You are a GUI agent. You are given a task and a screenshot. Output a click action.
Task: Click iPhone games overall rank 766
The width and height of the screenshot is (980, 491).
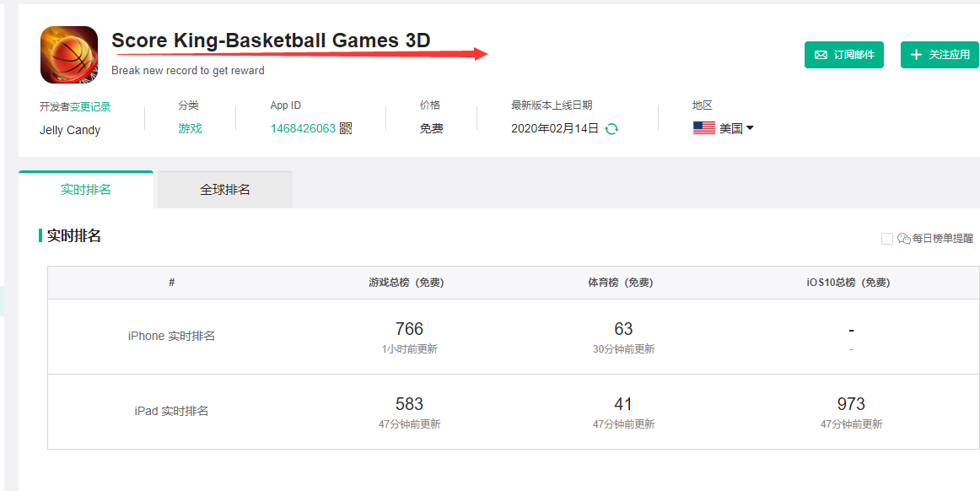click(409, 329)
